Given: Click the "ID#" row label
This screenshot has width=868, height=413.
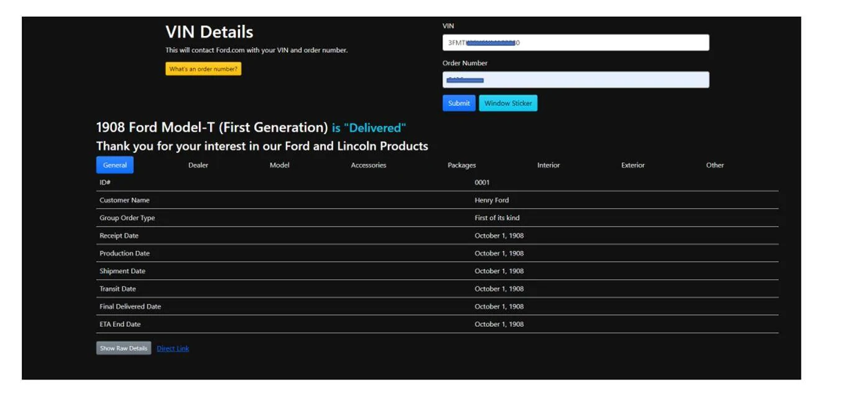Looking at the screenshot, I should [x=105, y=183].
